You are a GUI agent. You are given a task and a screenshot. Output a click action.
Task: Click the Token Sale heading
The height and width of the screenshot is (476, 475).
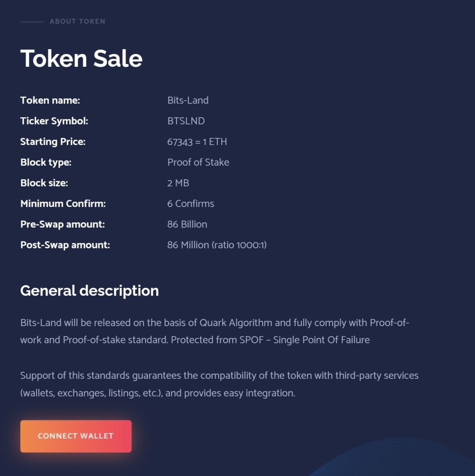pyautogui.click(x=81, y=58)
